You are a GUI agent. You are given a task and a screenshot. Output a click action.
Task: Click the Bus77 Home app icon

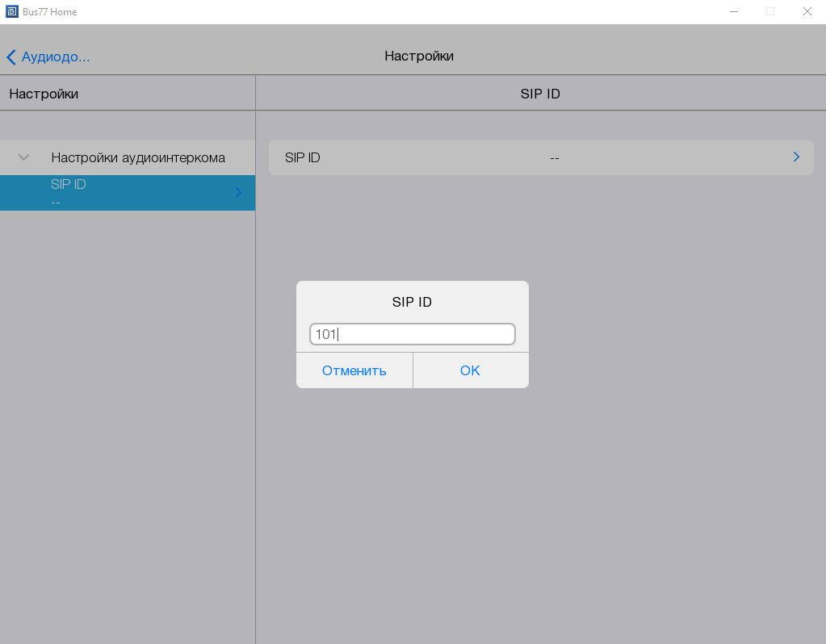[11, 12]
